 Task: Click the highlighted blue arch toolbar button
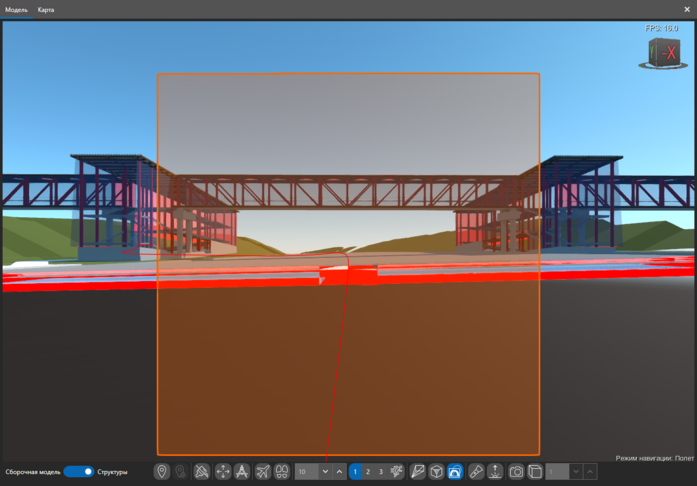tap(455, 471)
